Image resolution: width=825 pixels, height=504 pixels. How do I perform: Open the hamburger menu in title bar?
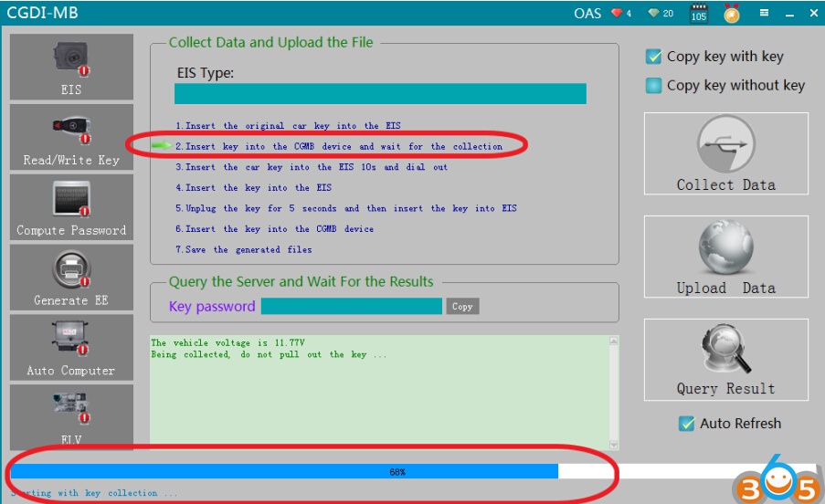[764, 13]
